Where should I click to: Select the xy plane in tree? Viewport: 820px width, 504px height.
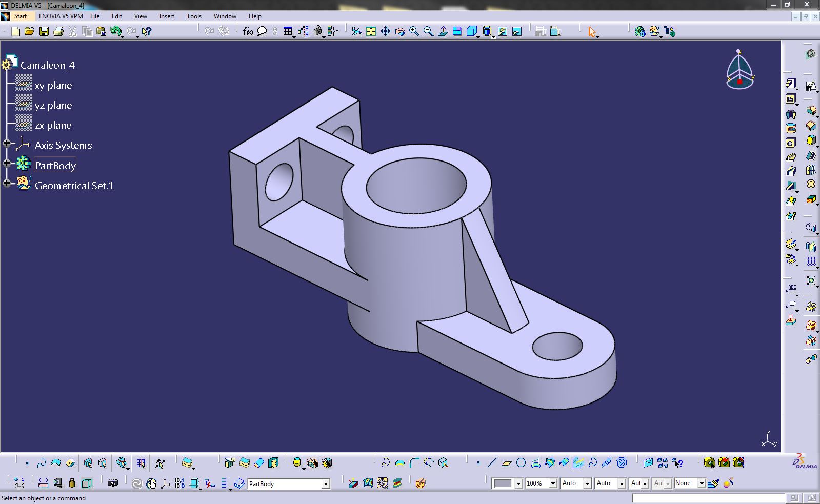[53, 85]
